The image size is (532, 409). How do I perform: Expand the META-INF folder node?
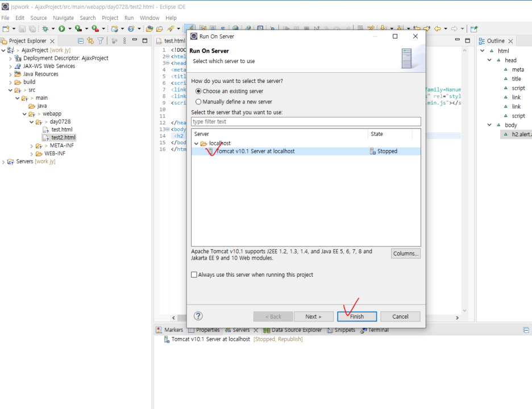pos(32,146)
